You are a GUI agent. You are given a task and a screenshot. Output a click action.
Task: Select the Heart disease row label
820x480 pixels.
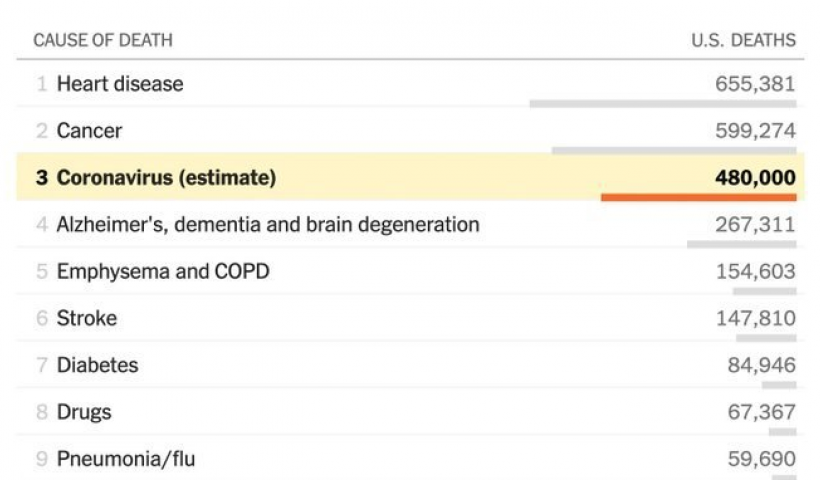tap(120, 84)
